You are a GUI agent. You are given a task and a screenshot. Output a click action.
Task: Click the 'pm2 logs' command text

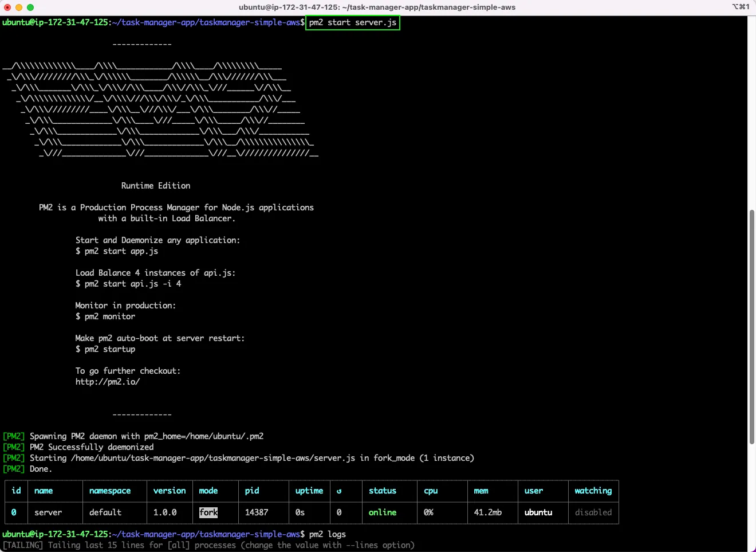click(328, 534)
